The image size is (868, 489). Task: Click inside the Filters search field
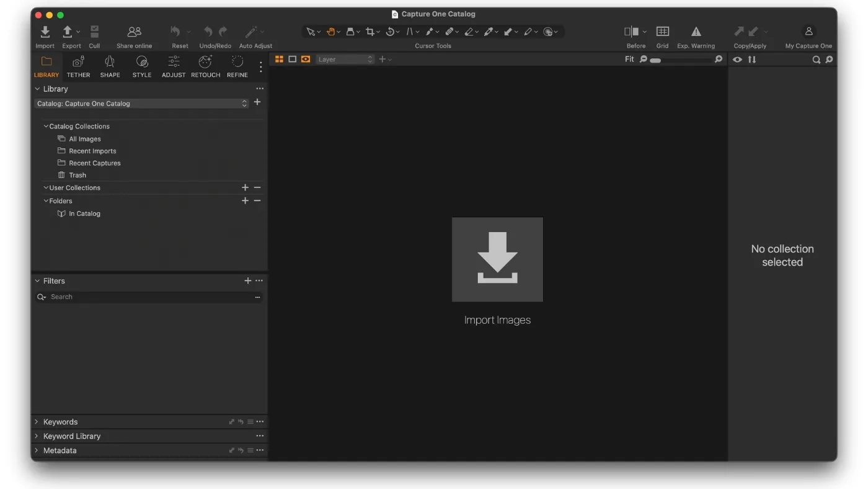tap(124, 297)
